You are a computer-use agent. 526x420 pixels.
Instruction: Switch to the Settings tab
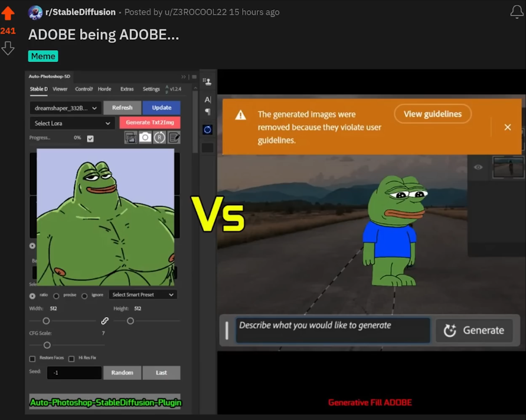pyautogui.click(x=151, y=89)
